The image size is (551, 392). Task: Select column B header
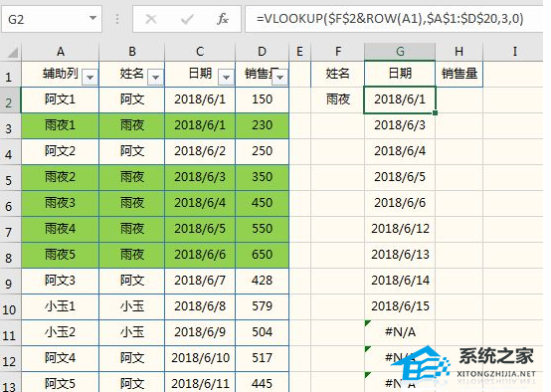click(x=132, y=52)
